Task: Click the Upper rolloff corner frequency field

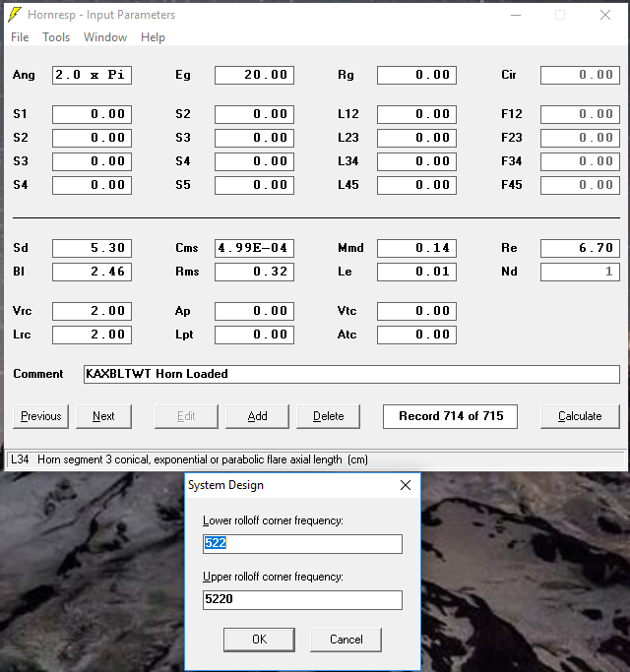Action: (x=302, y=600)
